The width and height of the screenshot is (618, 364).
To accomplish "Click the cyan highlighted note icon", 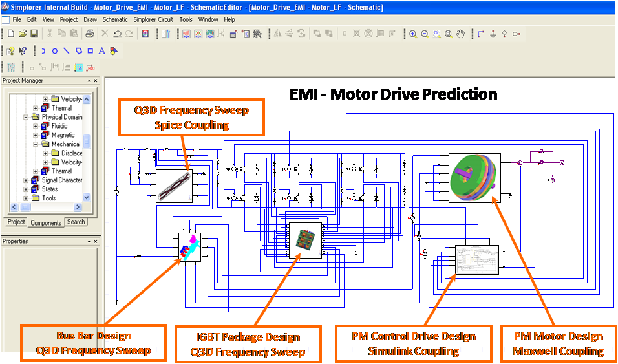I will click(78, 67).
